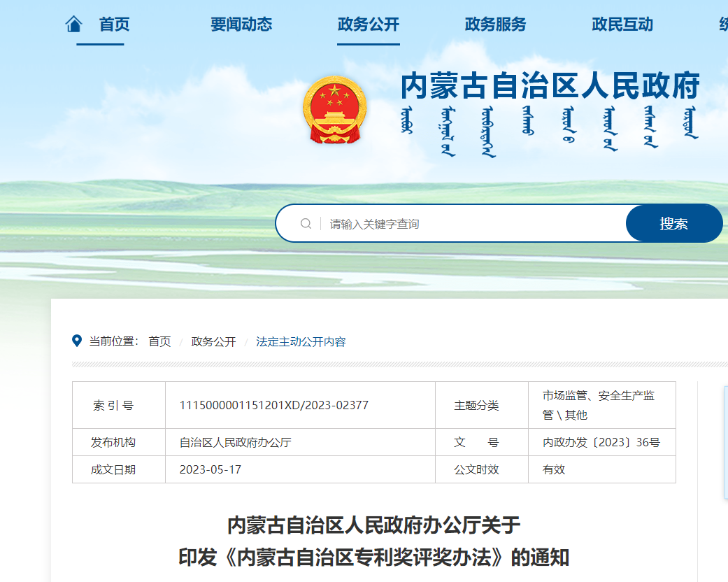Open the 首页 navigation tab

114,24
